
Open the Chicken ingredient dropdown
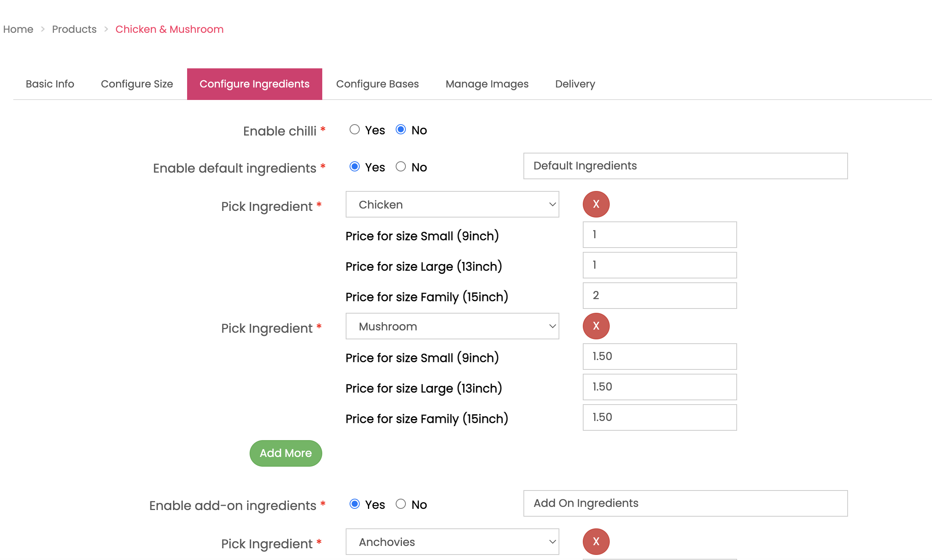452,204
